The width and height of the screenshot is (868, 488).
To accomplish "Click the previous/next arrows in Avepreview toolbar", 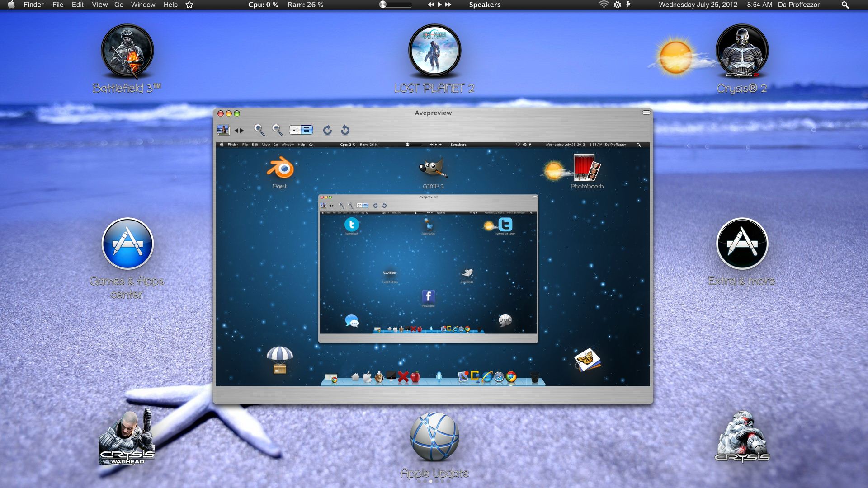I will [x=239, y=131].
